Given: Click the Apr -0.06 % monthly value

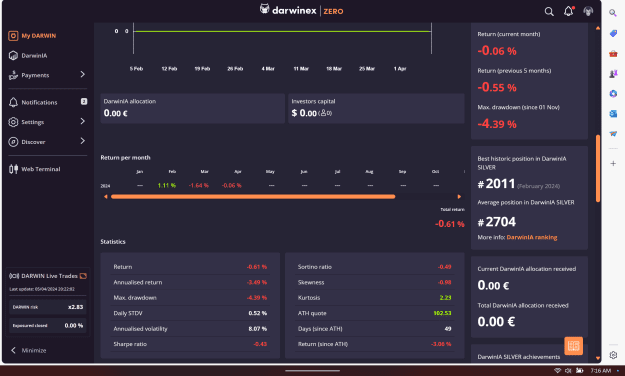Looking at the screenshot, I should tap(232, 185).
